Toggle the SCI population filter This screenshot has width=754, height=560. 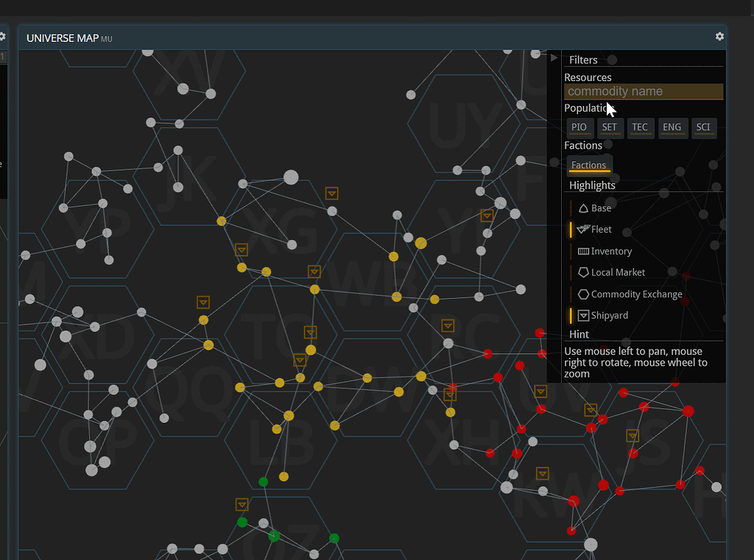[x=703, y=127]
